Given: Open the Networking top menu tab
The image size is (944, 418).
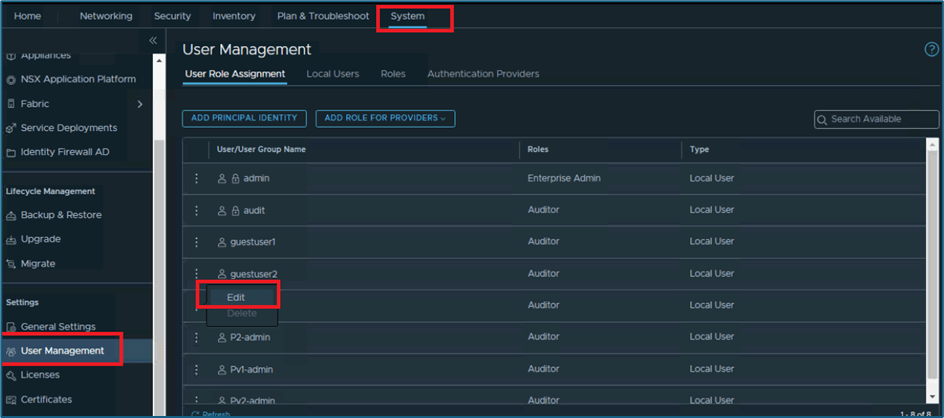Looking at the screenshot, I should [x=105, y=16].
